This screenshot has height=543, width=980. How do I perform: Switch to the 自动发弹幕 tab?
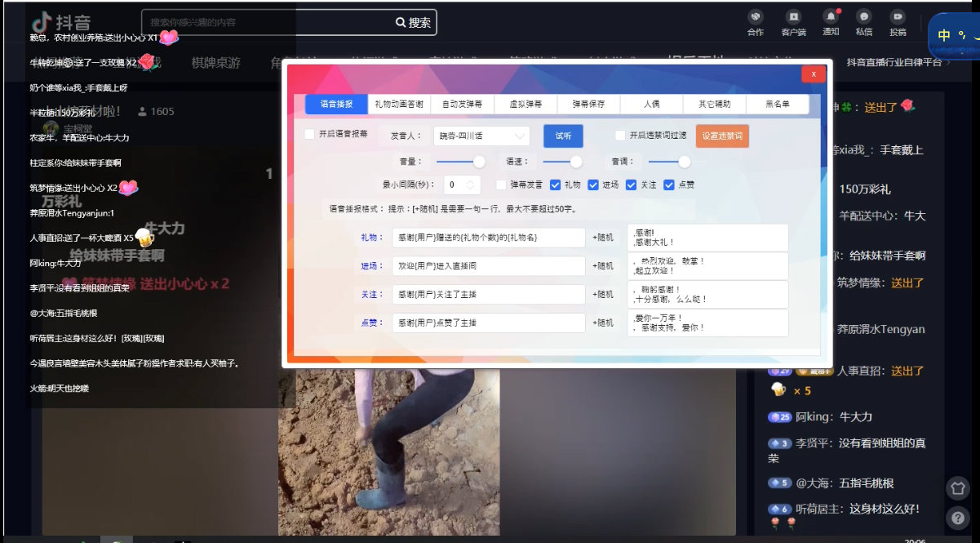click(x=462, y=105)
